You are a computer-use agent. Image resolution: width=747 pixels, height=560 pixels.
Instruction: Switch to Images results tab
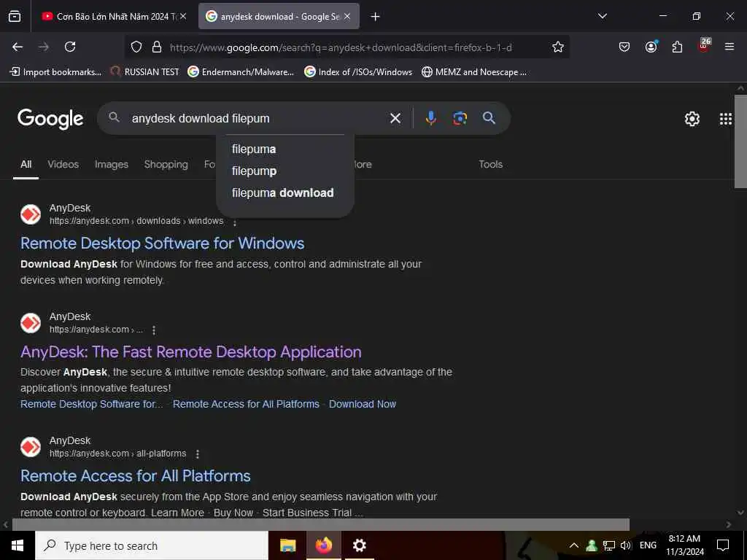[x=112, y=164]
